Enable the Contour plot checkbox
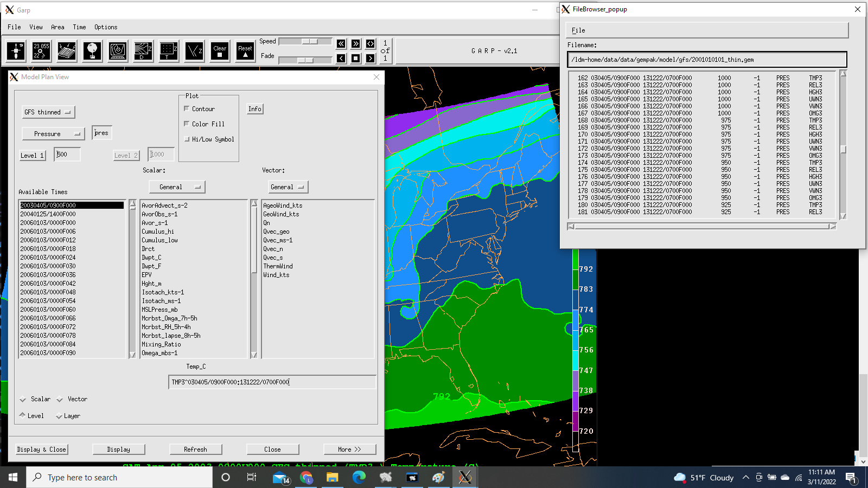The image size is (868, 488). tap(187, 109)
